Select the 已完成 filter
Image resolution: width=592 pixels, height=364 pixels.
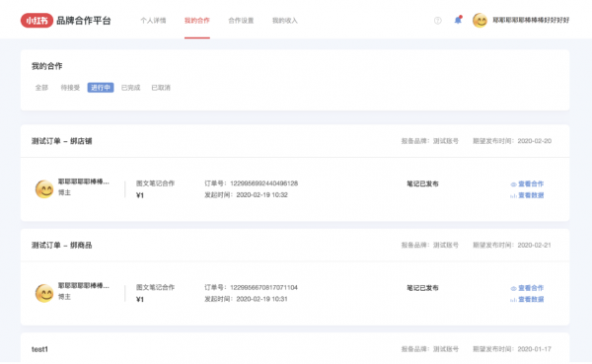tap(130, 88)
